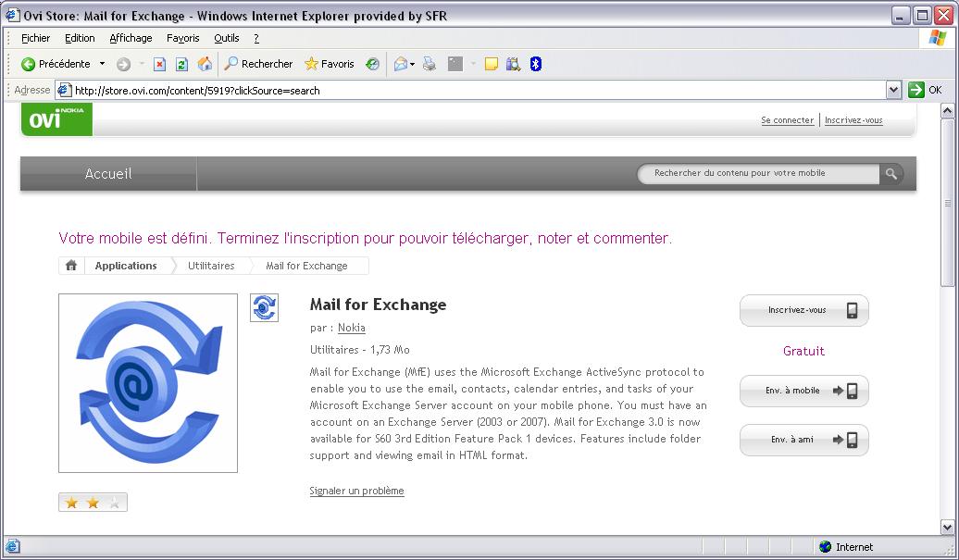Click Inscrivez-vous link in page header
The image size is (959, 560).
coord(853,119)
